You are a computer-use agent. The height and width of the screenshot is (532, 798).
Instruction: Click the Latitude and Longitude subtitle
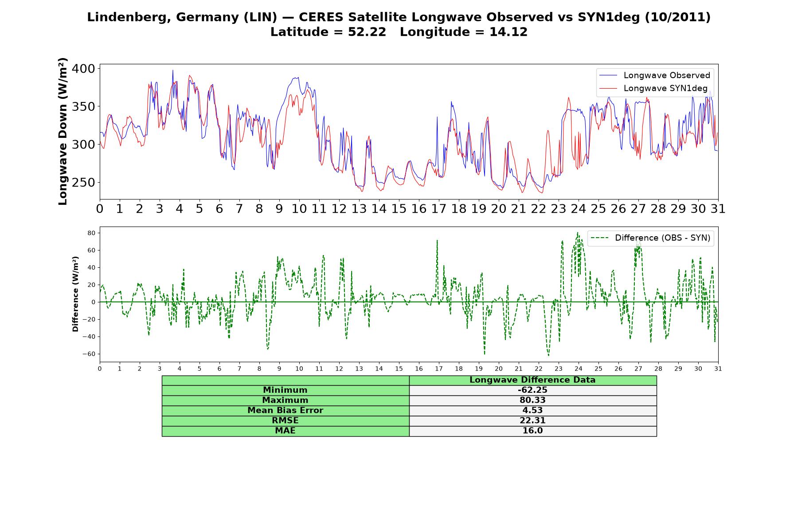pos(399,32)
